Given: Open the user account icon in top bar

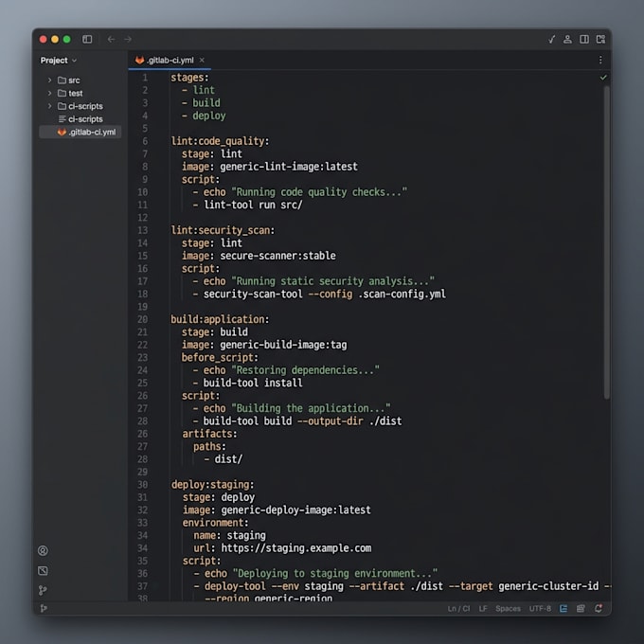Looking at the screenshot, I should click(567, 39).
